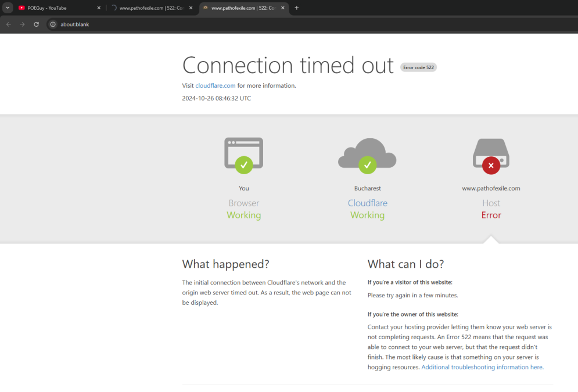Switch to the POEGuy - YouTube tab

pyautogui.click(x=59, y=8)
